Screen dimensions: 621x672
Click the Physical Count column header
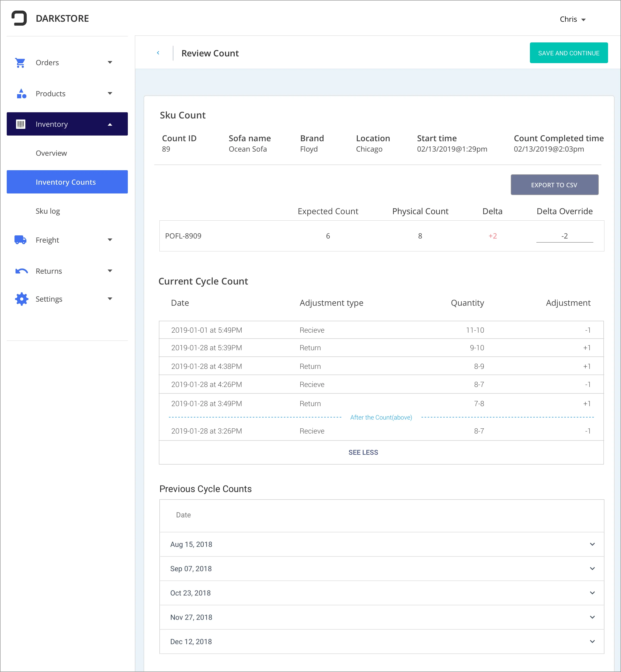tap(420, 211)
